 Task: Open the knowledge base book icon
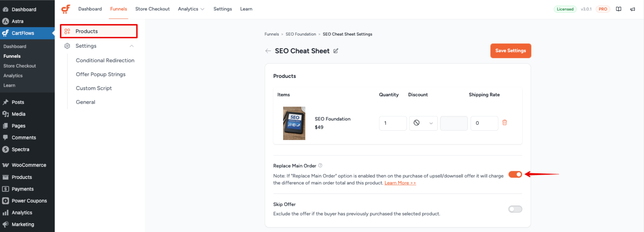(x=619, y=9)
